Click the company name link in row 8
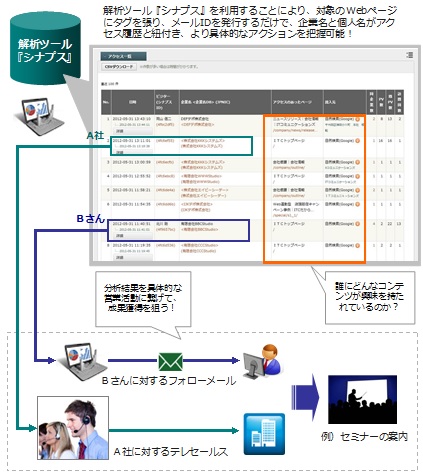 pos(199,245)
